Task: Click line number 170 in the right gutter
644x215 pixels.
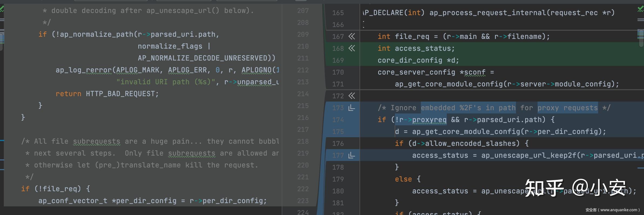Action: pyautogui.click(x=338, y=72)
